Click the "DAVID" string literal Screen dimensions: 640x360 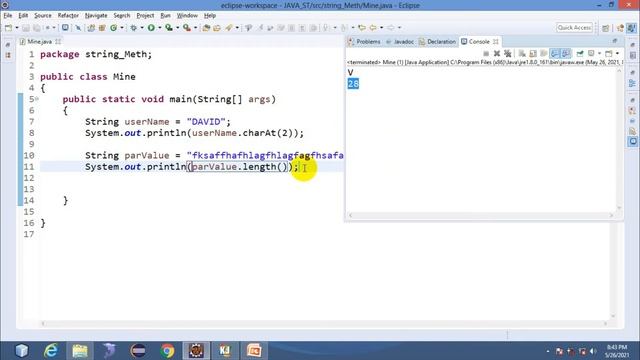coord(206,122)
